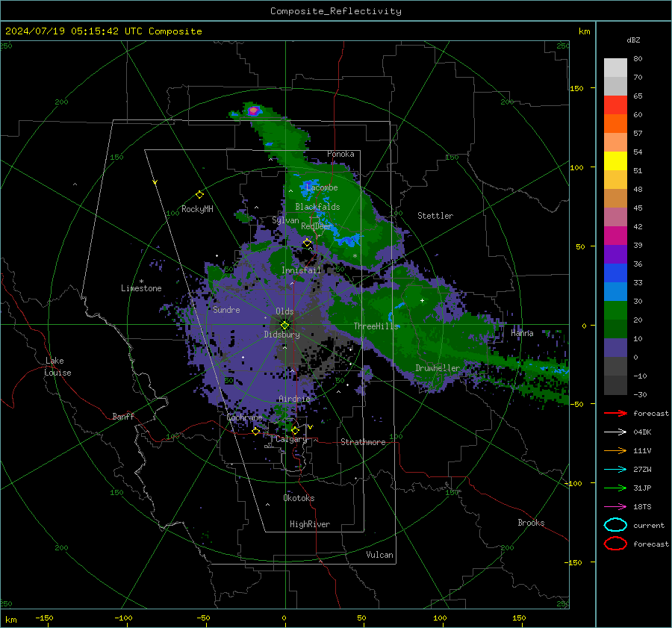Click the Vulcan city label
672x628 pixels.
[x=380, y=555]
